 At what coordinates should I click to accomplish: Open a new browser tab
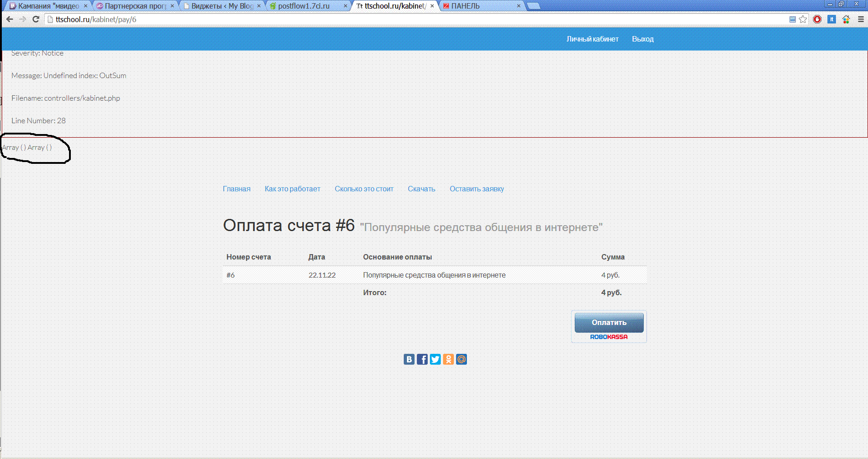(534, 6)
